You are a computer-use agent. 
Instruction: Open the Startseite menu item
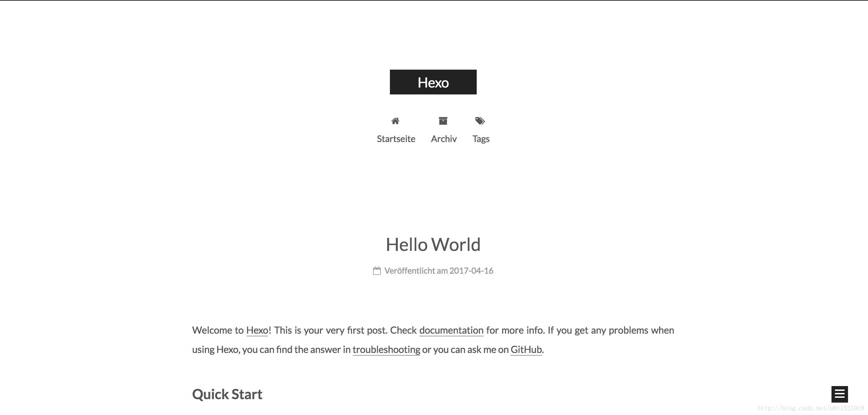396,139
